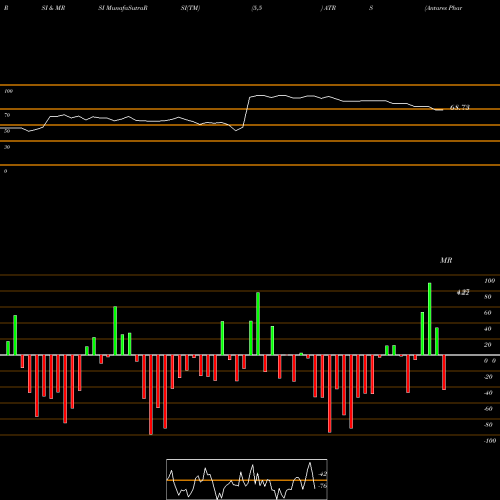The width and height of the screenshot is (500, 500).
Task: Click the last red bar at histogram end
Action: (444, 372)
